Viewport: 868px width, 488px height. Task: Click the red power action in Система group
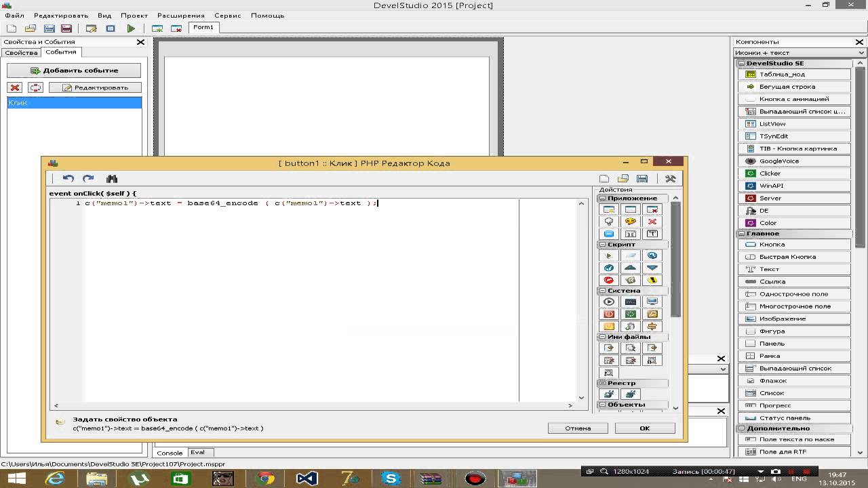pyautogui.click(x=609, y=314)
